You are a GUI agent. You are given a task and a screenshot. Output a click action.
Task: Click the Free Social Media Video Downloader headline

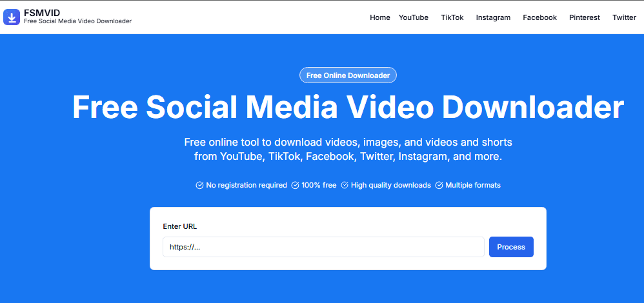tap(348, 107)
